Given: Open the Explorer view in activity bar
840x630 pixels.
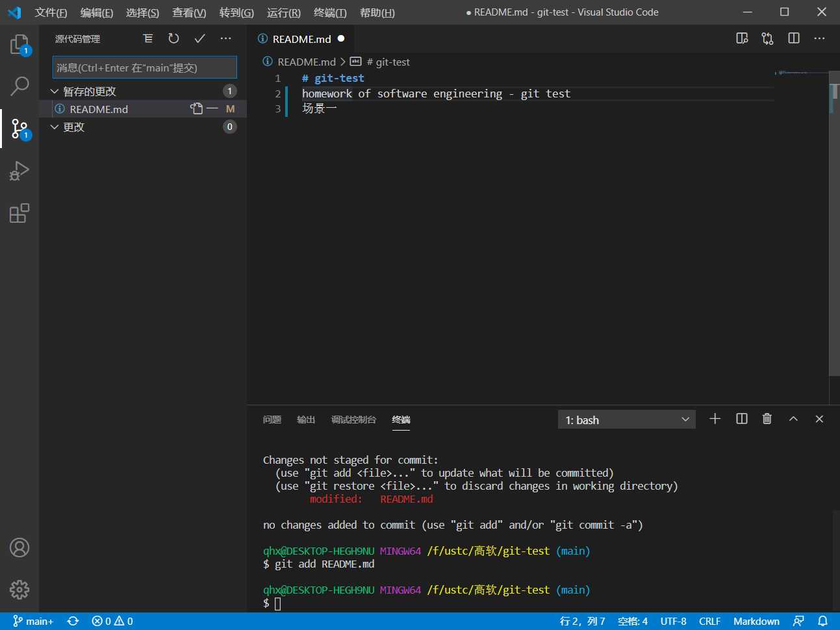Looking at the screenshot, I should tap(19, 45).
